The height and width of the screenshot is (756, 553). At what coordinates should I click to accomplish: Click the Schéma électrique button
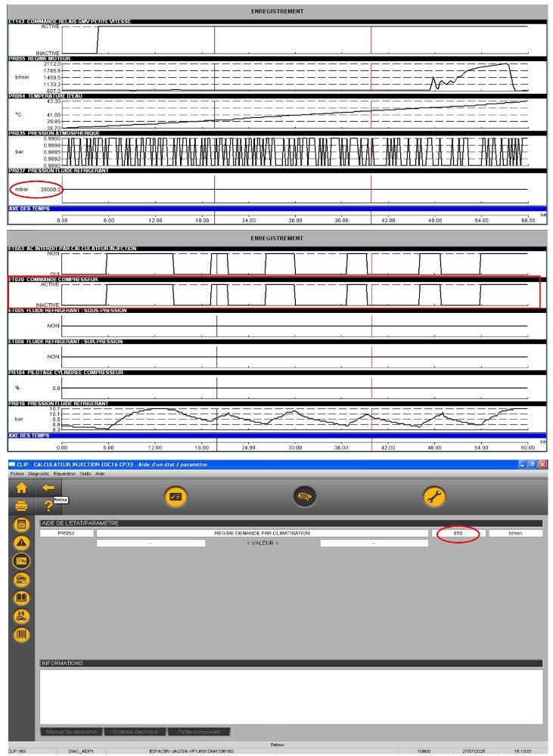[135, 732]
